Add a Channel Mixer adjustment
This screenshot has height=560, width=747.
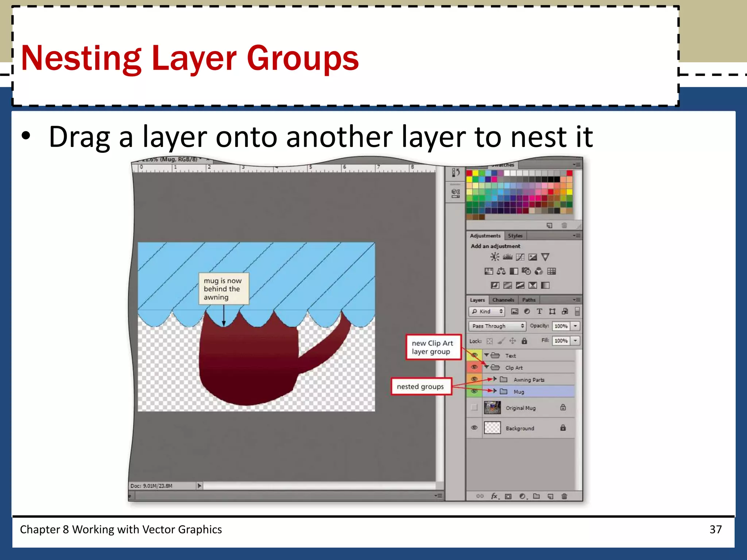[x=539, y=271]
